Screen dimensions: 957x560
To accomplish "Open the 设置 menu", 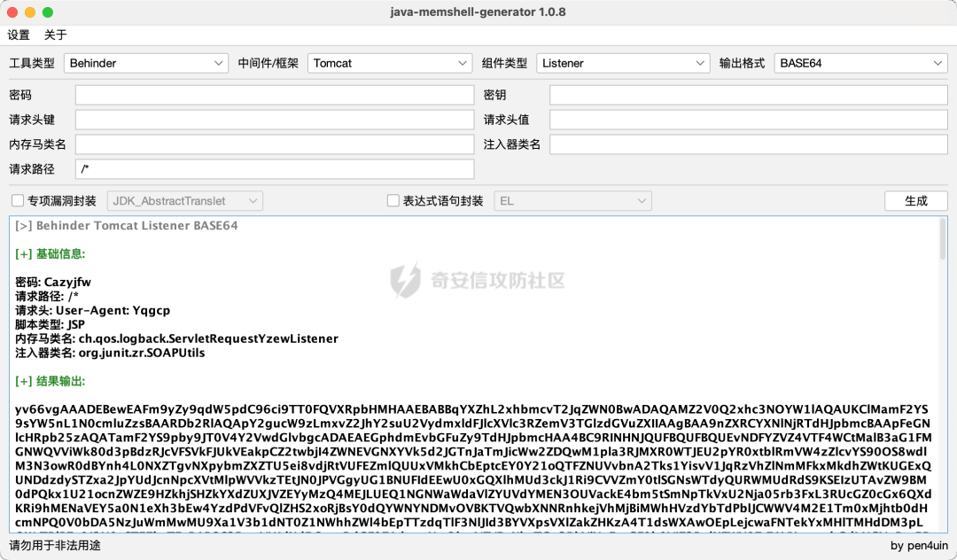I will pyautogui.click(x=19, y=35).
